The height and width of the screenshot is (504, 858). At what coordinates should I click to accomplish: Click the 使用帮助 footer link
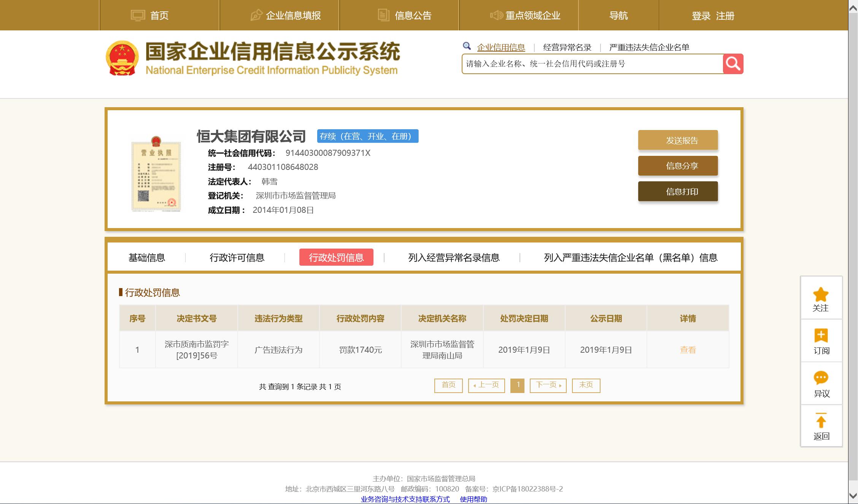[x=473, y=500]
